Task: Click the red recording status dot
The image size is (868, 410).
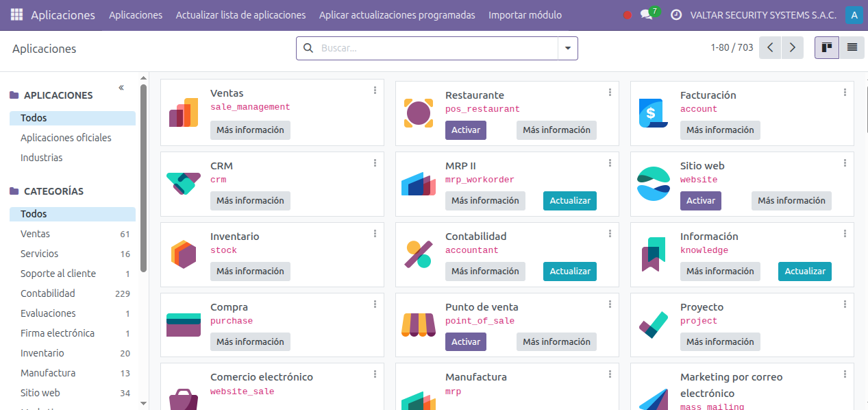Action: (627, 15)
